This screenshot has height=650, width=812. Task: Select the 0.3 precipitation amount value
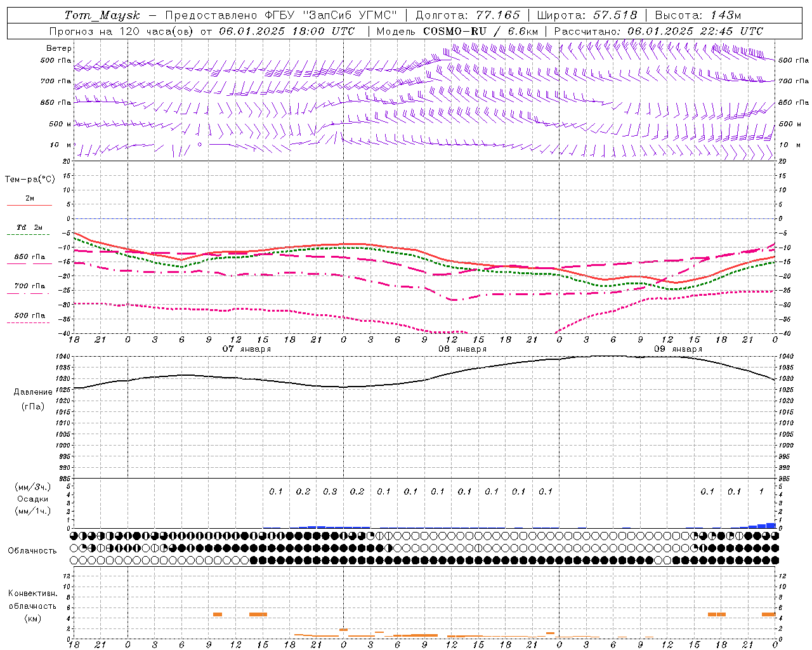click(x=330, y=491)
